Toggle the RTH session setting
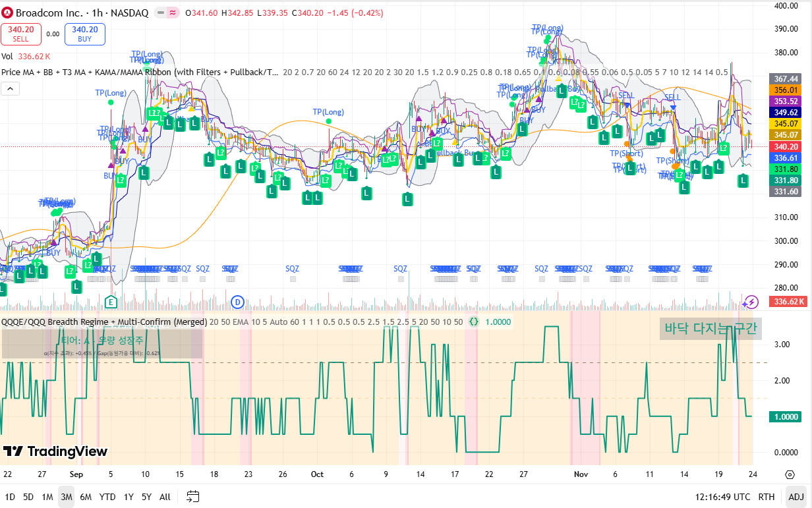 767,497
